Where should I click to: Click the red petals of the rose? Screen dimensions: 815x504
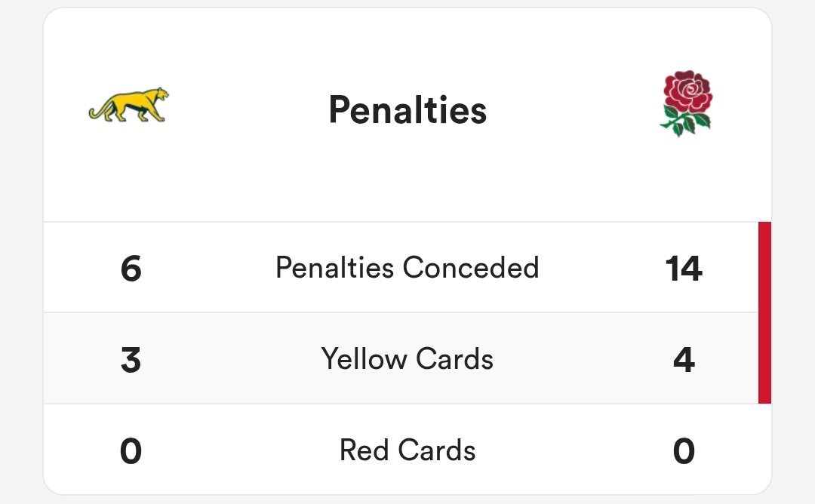(687, 91)
